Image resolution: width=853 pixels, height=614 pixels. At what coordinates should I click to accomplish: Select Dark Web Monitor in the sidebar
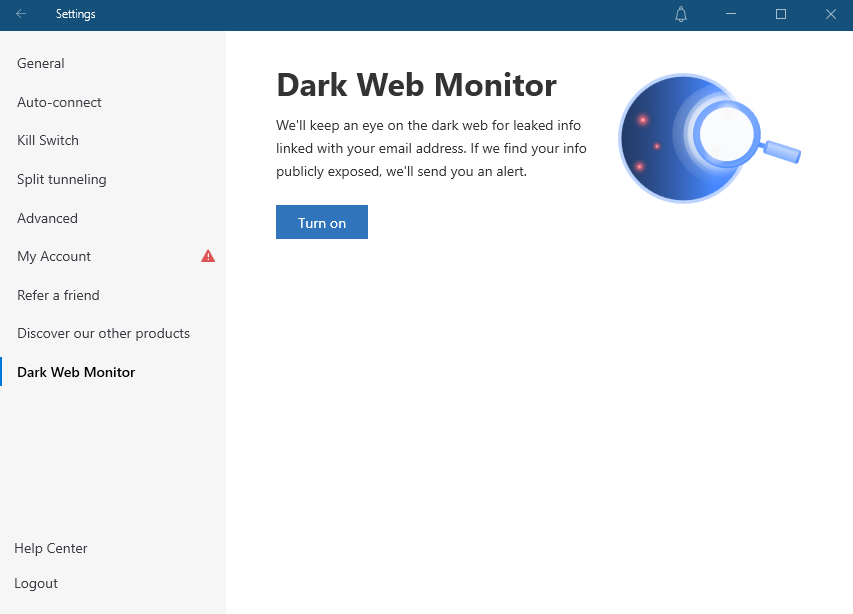pyautogui.click(x=76, y=372)
